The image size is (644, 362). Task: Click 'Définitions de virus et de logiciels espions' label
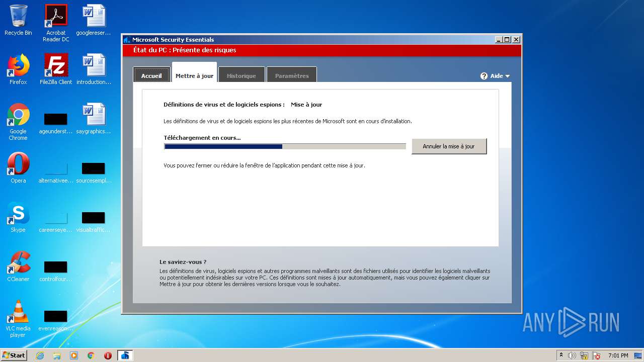pyautogui.click(x=224, y=105)
